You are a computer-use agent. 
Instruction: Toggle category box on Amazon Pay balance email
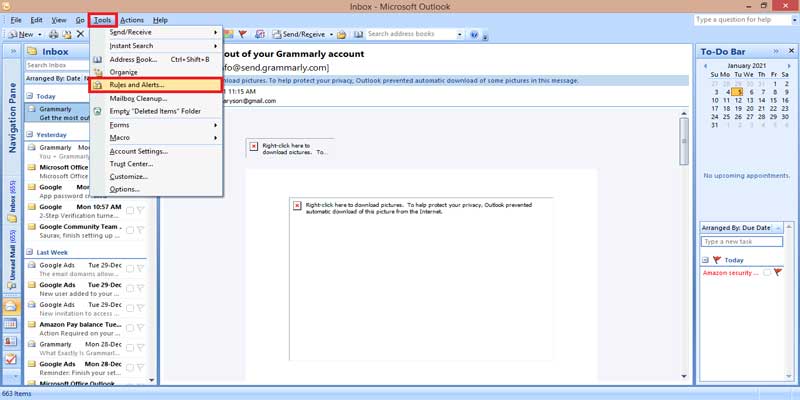(131, 328)
